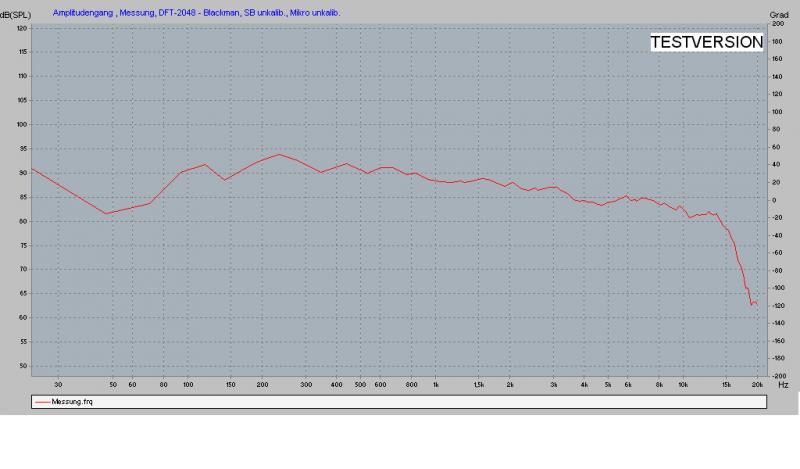Click the 180 value on the Grad axis
Viewport: 800px width, 469px height.
pyautogui.click(x=777, y=41)
